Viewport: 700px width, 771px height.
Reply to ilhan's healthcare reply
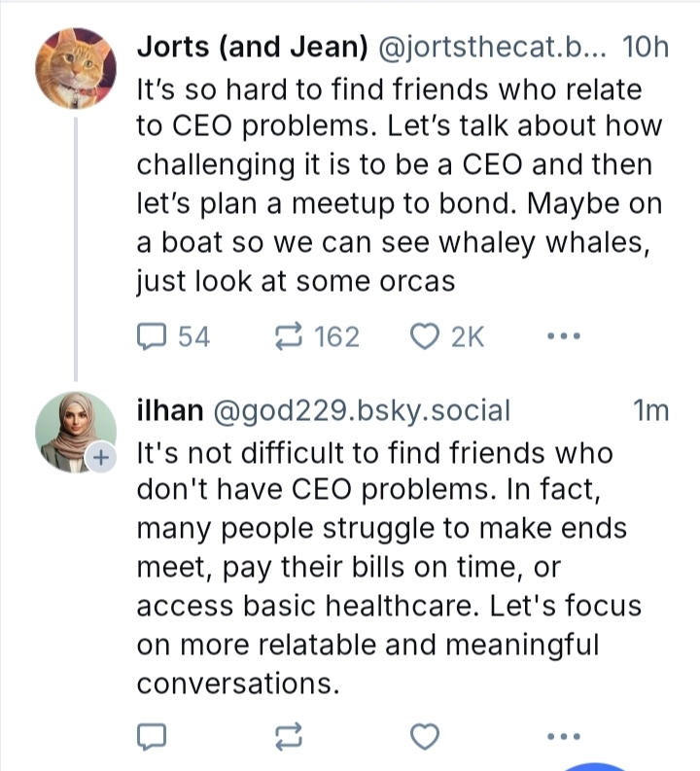click(x=152, y=736)
